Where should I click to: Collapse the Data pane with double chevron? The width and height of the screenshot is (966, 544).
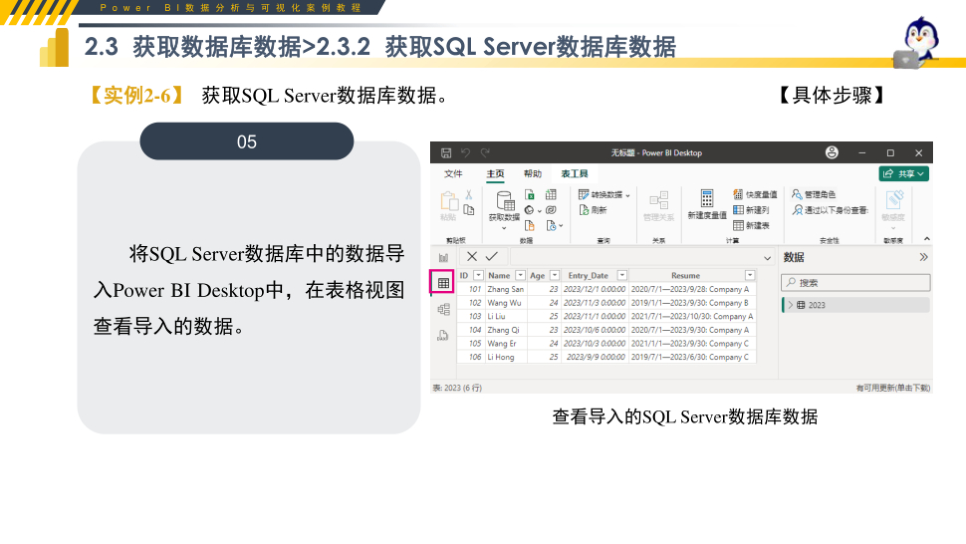[x=923, y=258]
